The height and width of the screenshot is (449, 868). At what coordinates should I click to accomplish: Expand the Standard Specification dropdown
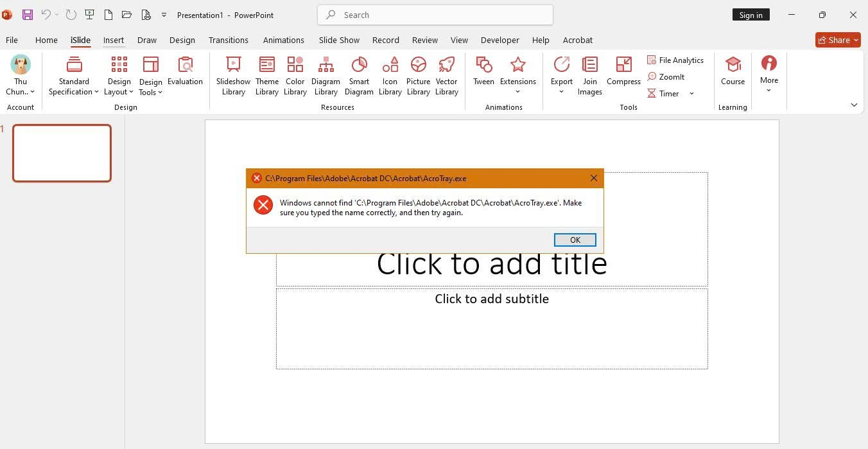(74, 76)
